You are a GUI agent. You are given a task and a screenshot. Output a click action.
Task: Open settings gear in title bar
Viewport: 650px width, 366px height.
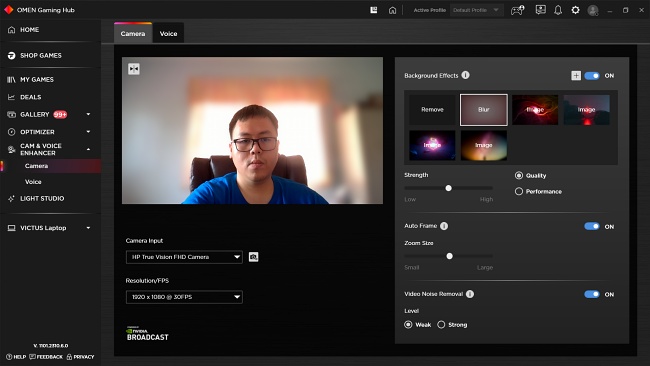tap(575, 10)
